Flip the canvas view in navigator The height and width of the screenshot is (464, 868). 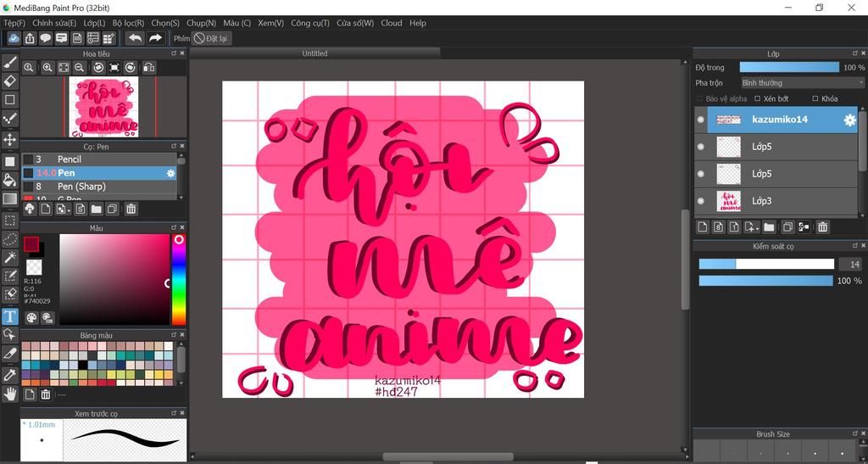click(x=149, y=68)
